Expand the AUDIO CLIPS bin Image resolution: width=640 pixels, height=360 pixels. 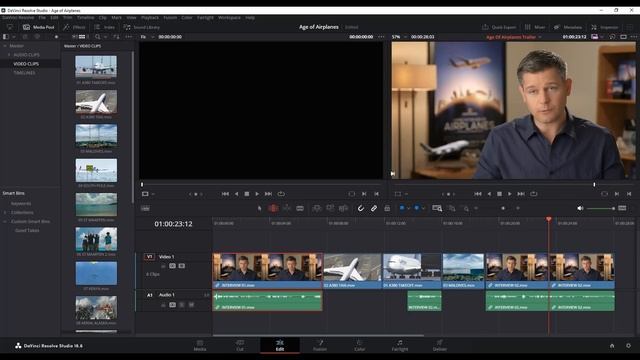pyautogui.click(x=9, y=55)
